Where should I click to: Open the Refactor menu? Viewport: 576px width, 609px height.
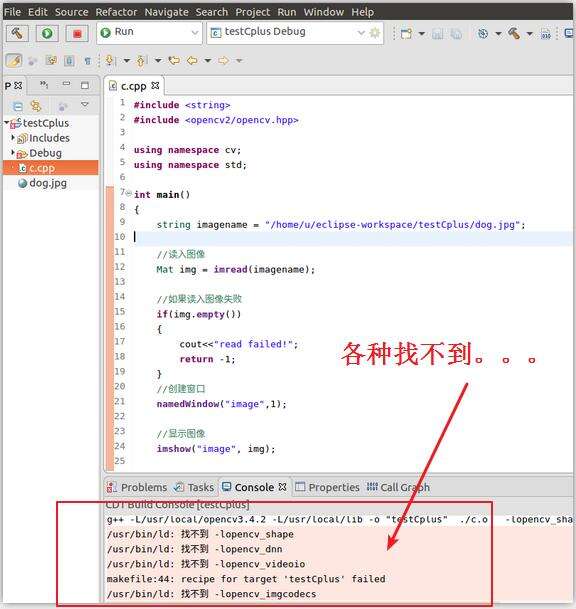pyautogui.click(x=117, y=12)
